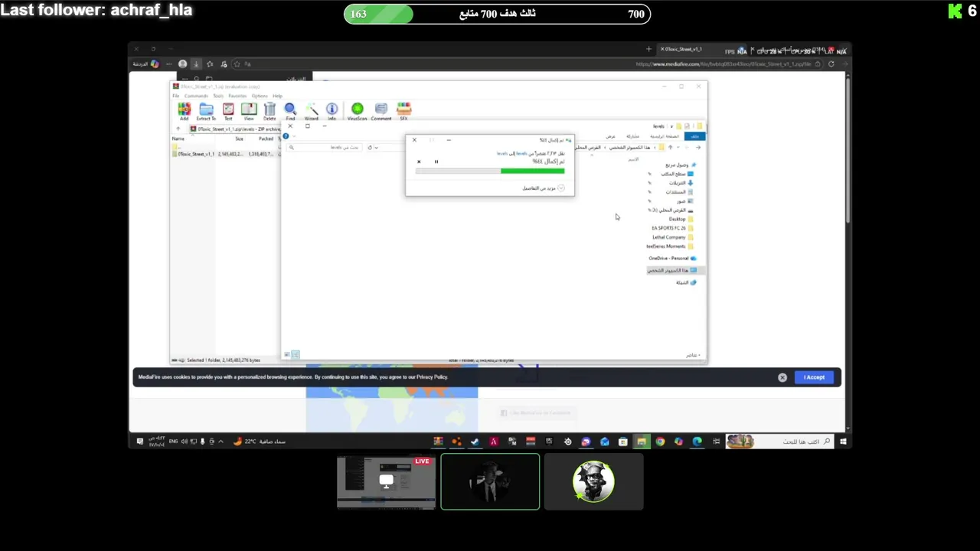
Task: Open Steam from the taskbar
Action: (475, 442)
